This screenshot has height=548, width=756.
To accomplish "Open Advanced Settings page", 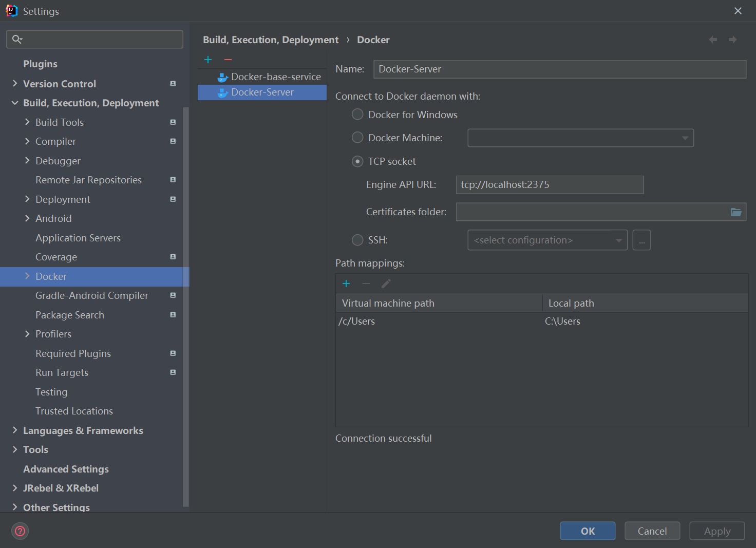I will 66,469.
